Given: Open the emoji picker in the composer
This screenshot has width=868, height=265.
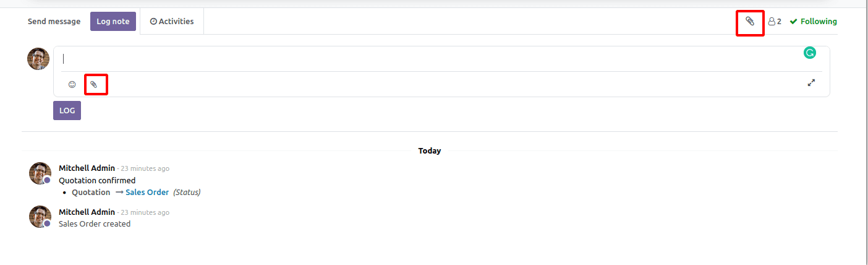Looking at the screenshot, I should pos(72,84).
